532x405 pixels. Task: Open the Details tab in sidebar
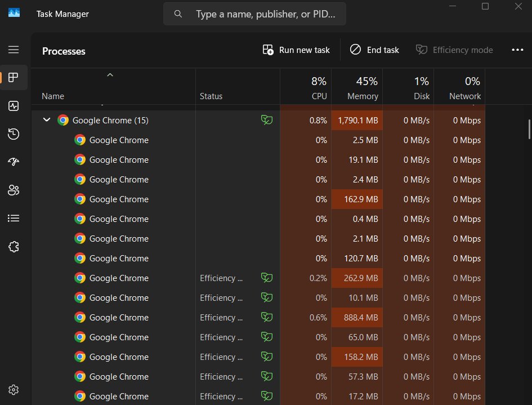pos(14,218)
